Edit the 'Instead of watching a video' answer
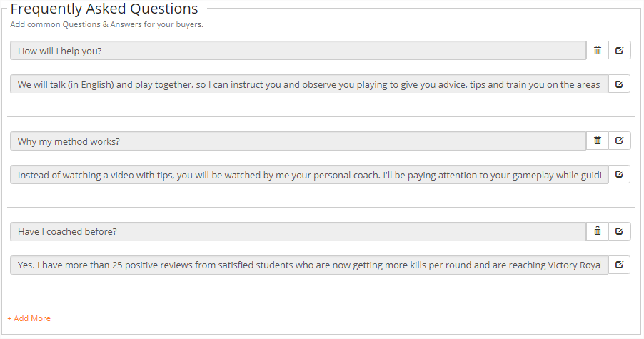Viewport: 644px width, 339px height. point(619,174)
